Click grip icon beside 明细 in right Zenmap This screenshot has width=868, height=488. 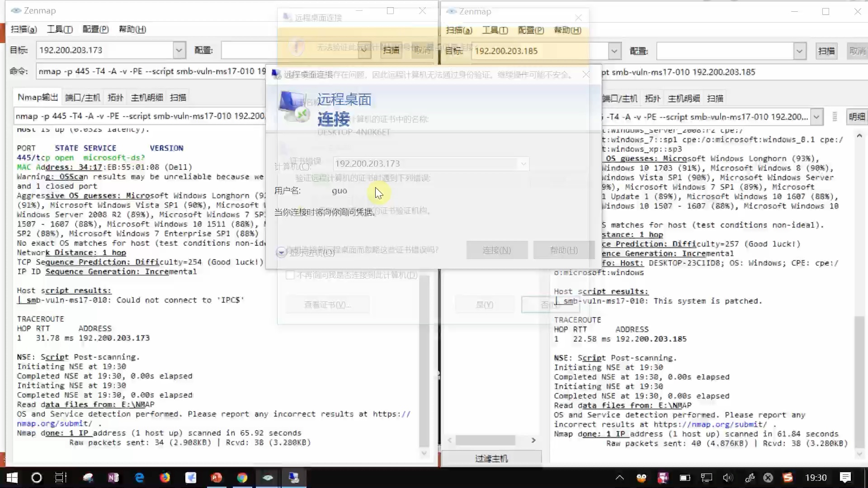click(x=835, y=117)
